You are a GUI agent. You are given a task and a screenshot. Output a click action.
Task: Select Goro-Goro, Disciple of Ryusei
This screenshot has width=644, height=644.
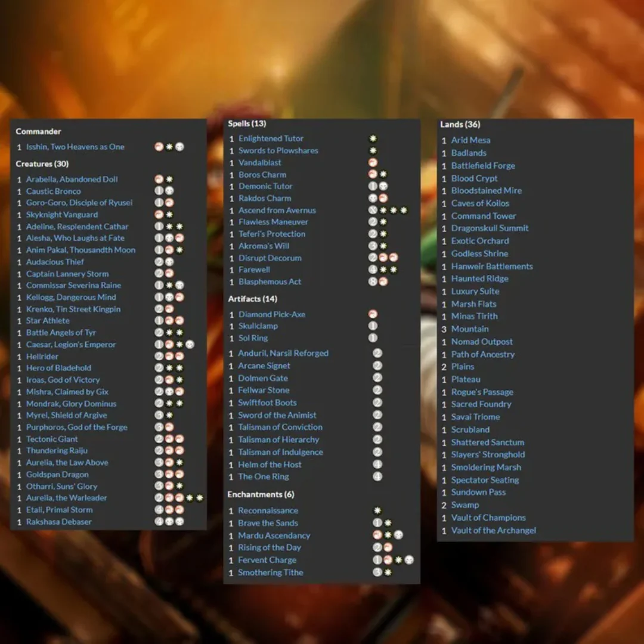pyautogui.click(x=79, y=203)
